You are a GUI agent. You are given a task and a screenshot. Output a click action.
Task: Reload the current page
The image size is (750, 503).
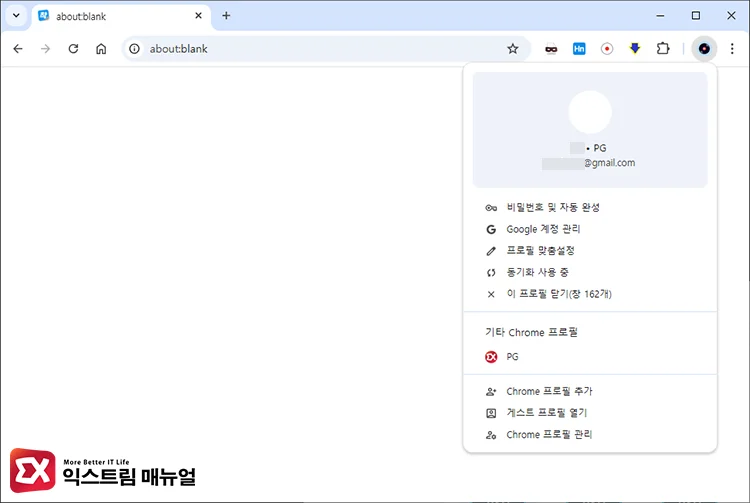click(x=73, y=49)
